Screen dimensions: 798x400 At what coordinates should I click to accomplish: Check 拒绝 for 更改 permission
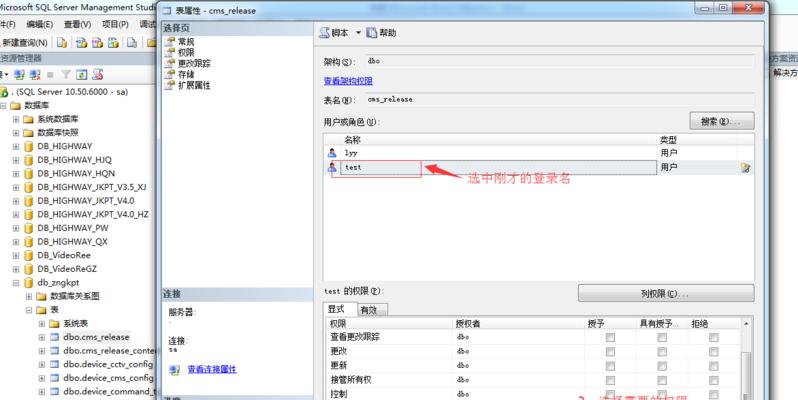click(714, 352)
